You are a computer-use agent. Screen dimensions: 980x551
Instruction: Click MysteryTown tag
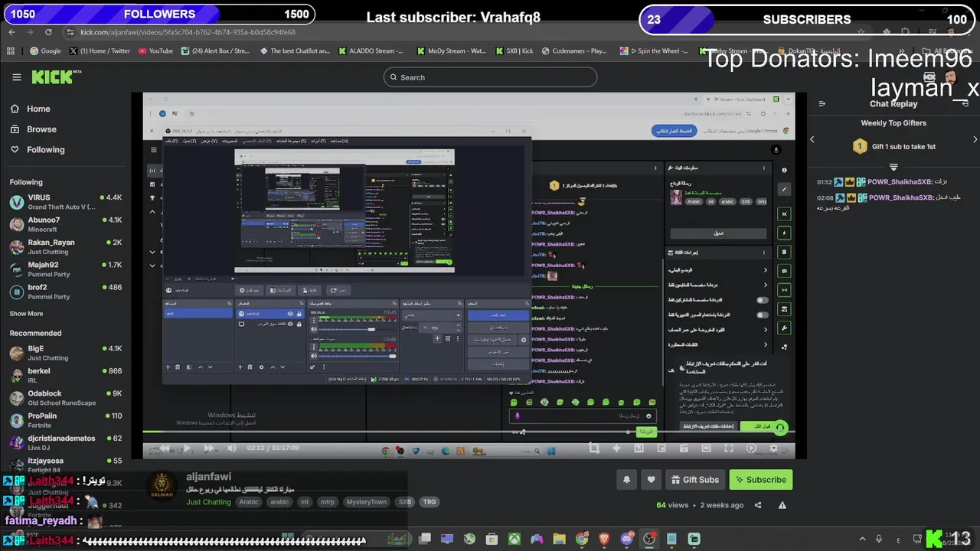pyautogui.click(x=366, y=502)
